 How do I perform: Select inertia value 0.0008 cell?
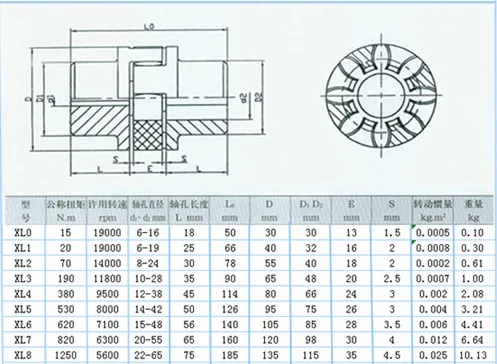point(432,248)
